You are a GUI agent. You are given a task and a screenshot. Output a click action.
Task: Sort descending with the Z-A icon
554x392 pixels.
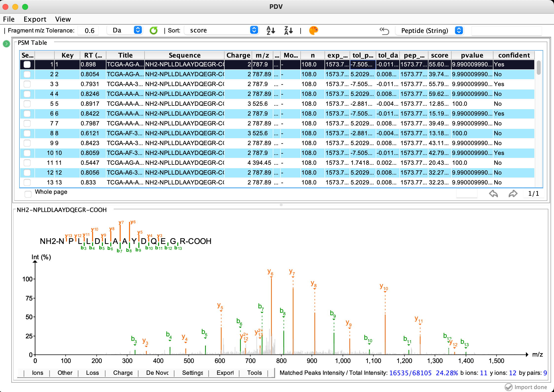click(x=288, y=30)
